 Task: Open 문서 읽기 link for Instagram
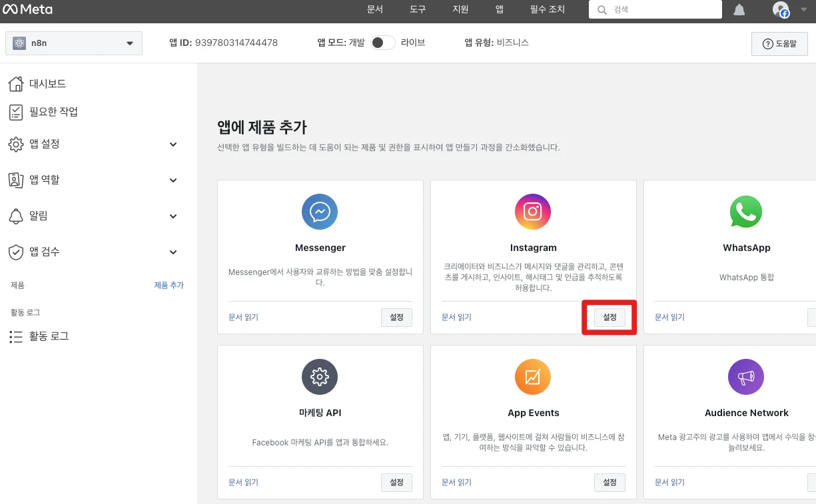pos(456,318)
